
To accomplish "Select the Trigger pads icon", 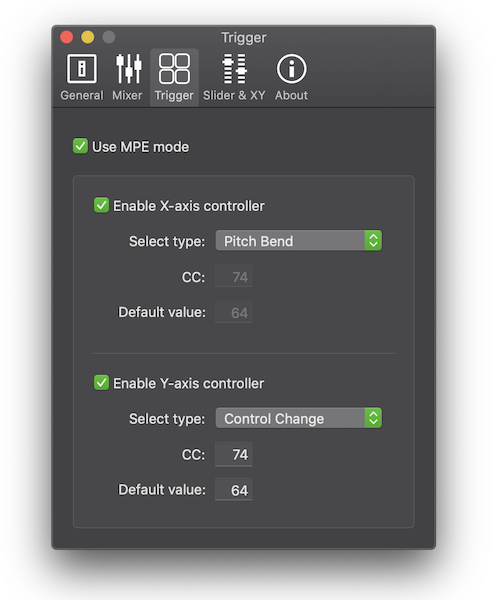I will [174, 69].
